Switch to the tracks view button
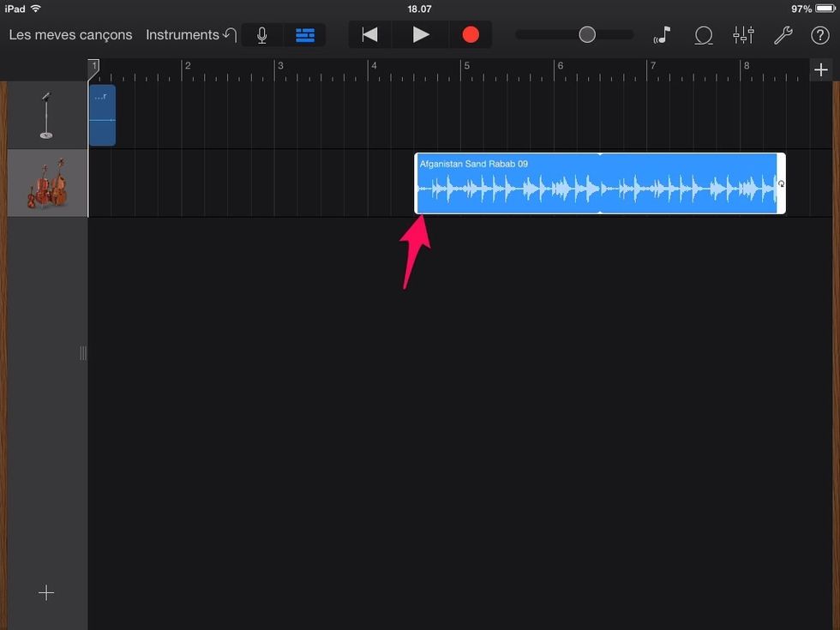This screenshot has height=630, width=840. tap(305, 35)
